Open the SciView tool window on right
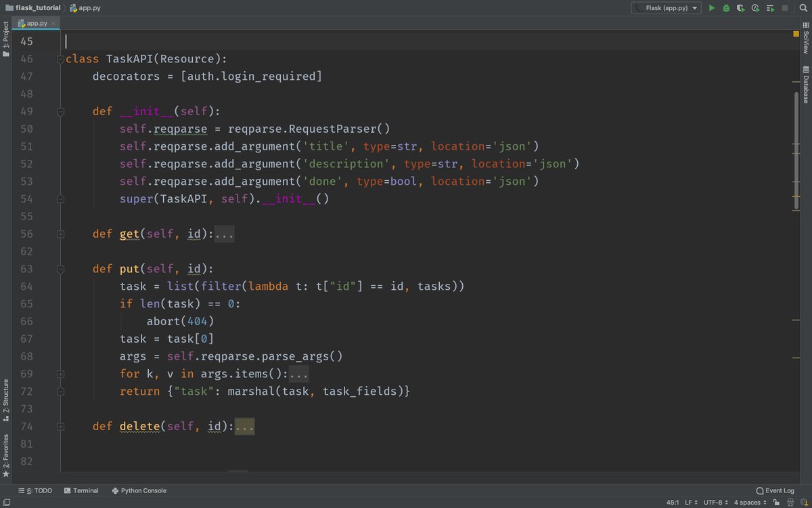Viewport: 812px width, 508px height. point(806,39)
